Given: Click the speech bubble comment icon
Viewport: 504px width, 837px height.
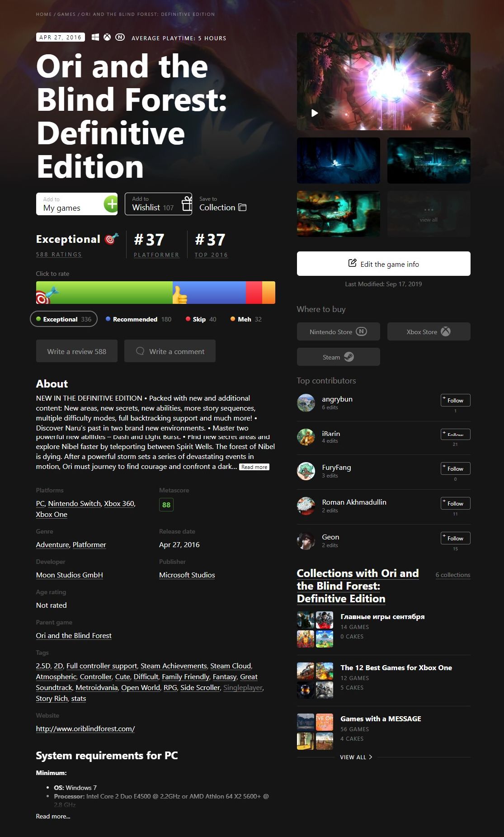Looking at the screenshot, I should coord(140,351).
